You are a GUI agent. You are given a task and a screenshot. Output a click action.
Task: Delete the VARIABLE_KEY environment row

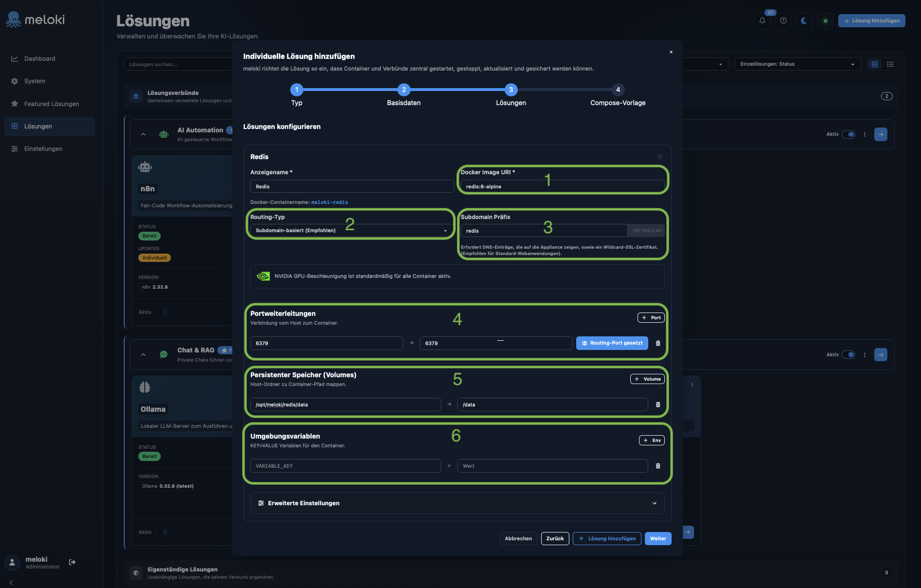[658, 466]
